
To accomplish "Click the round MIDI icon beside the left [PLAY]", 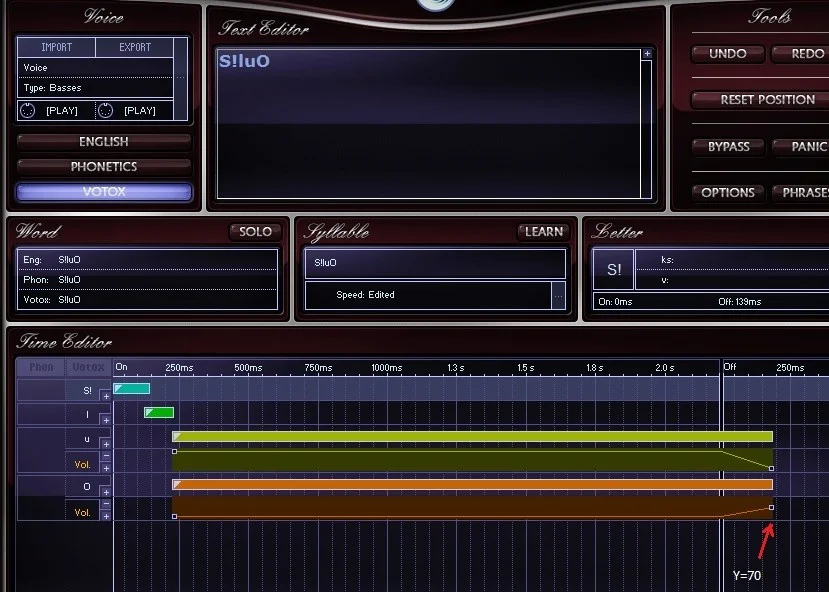I will click(x=27, y=110).
